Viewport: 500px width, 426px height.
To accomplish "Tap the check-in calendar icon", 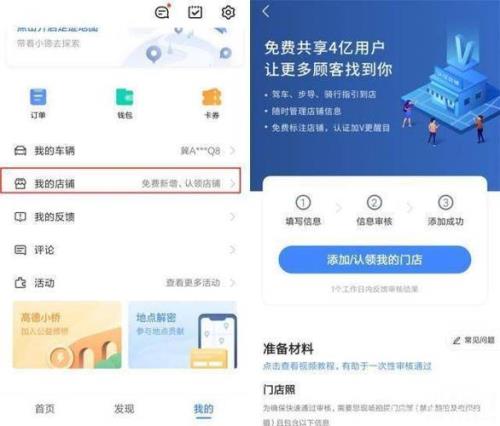I will (195, 12).
